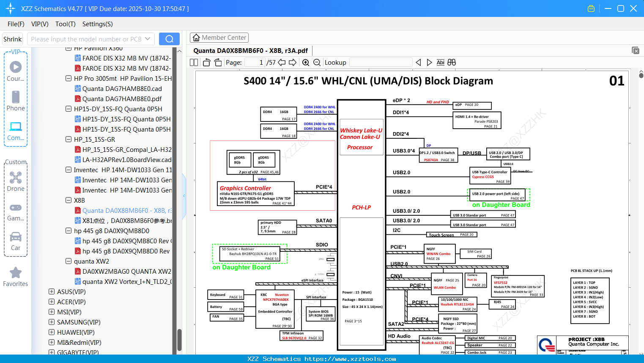Click the page number input field
This screenshot has width=644, height=363.
coord(255,63)
